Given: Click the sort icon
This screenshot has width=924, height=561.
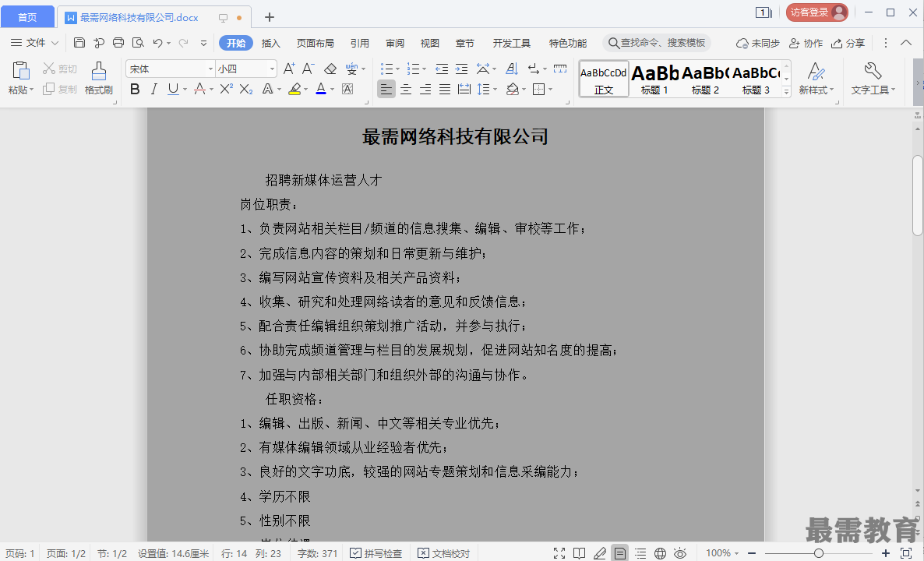Looking at the screenshot, I should coord(512,69).
